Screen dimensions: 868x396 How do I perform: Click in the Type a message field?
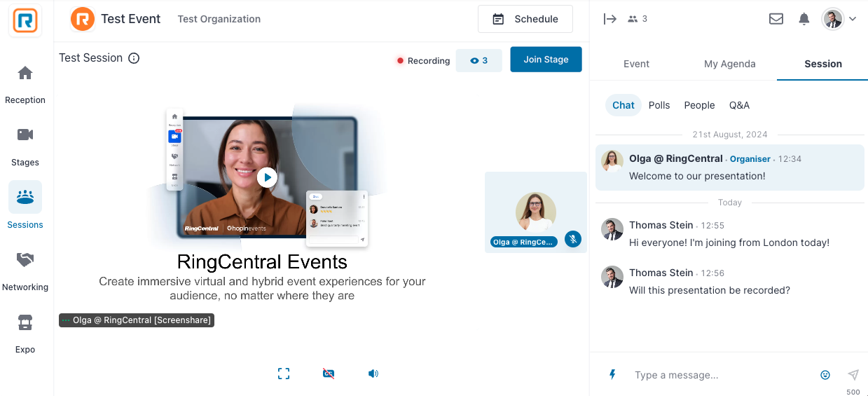point(722,375)
